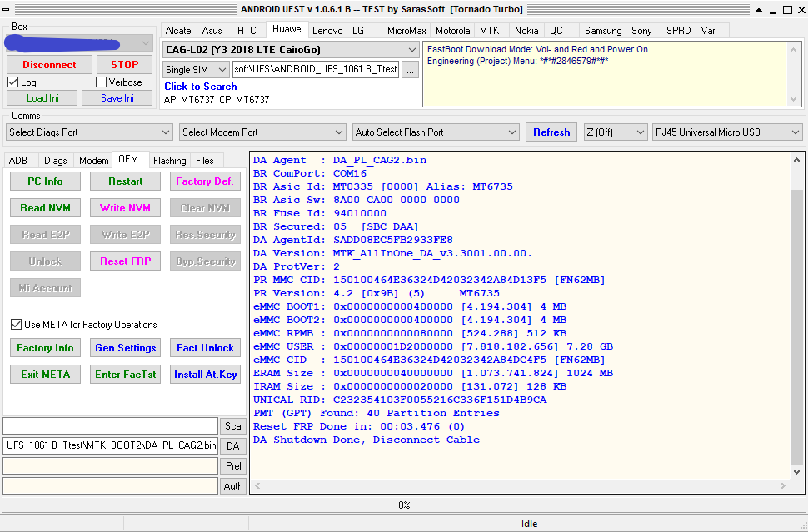808x532 pixels.
Task: Open the system menu dash icon
Action: click(5, 9)
